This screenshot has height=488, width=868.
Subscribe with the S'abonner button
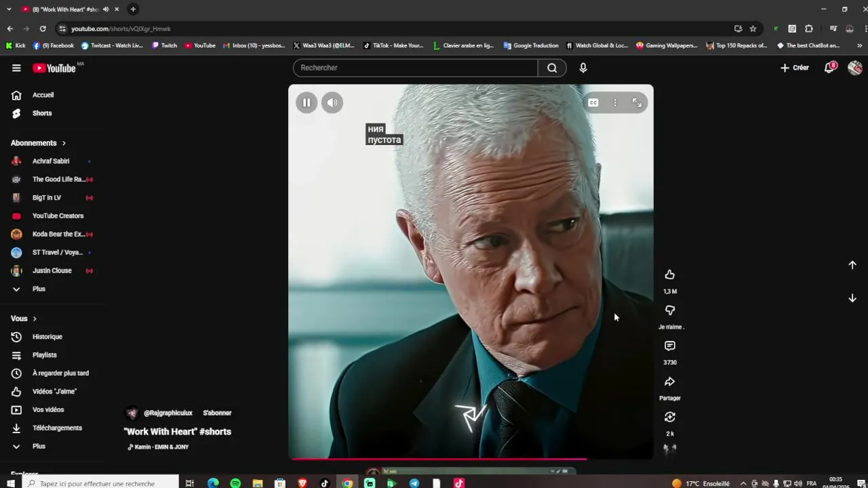point(217,413)
